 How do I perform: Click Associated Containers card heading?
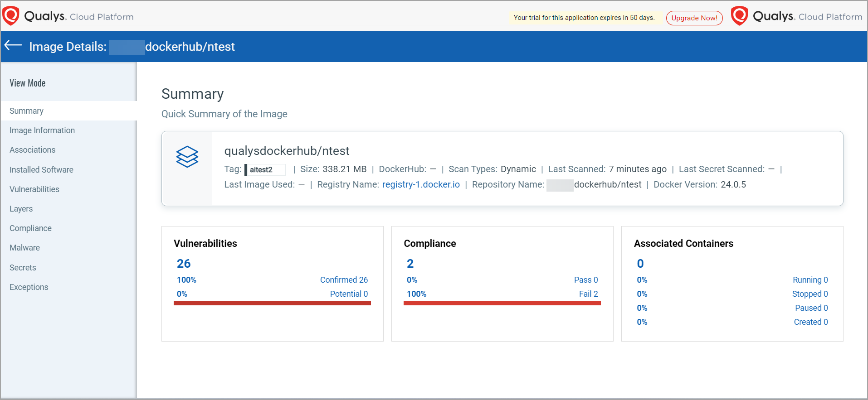pos(683,244)
